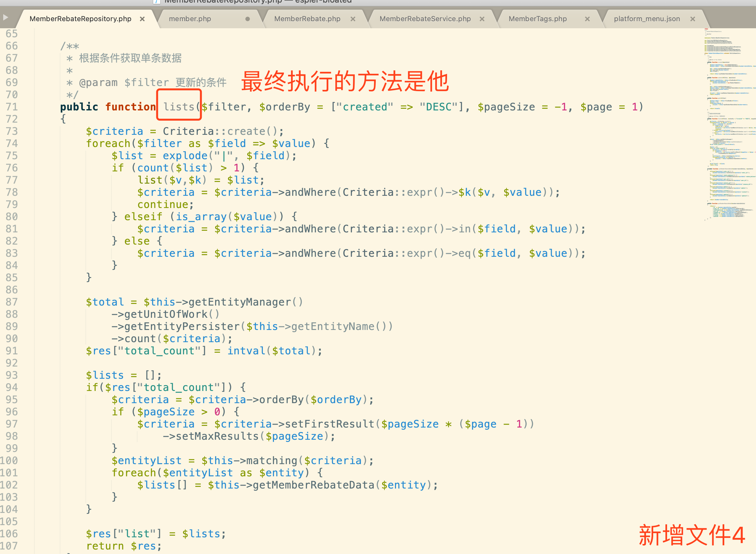Click the getMemberRebateData method call

pos(313,485)
